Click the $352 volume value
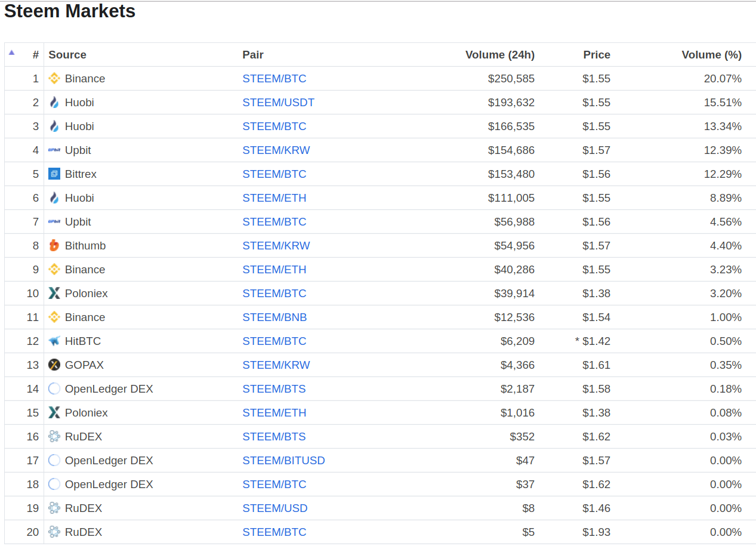The image size is (756, 546). pos(522,436)
